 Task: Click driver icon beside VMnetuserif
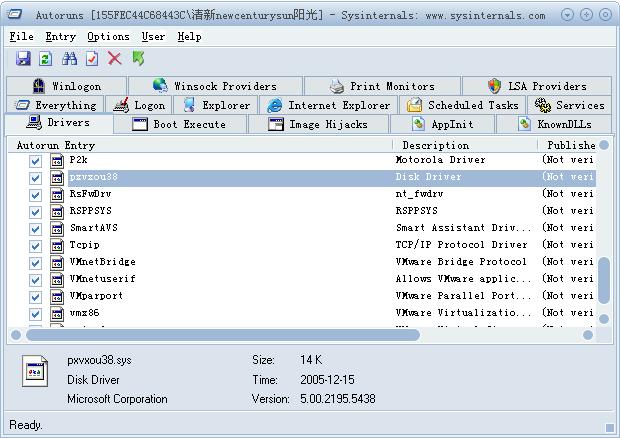point(57,279)
